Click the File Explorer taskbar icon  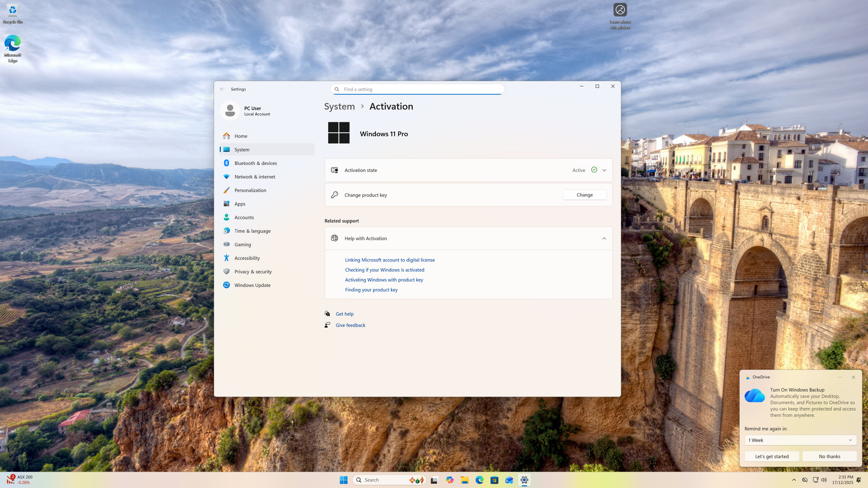coord(464,480)
